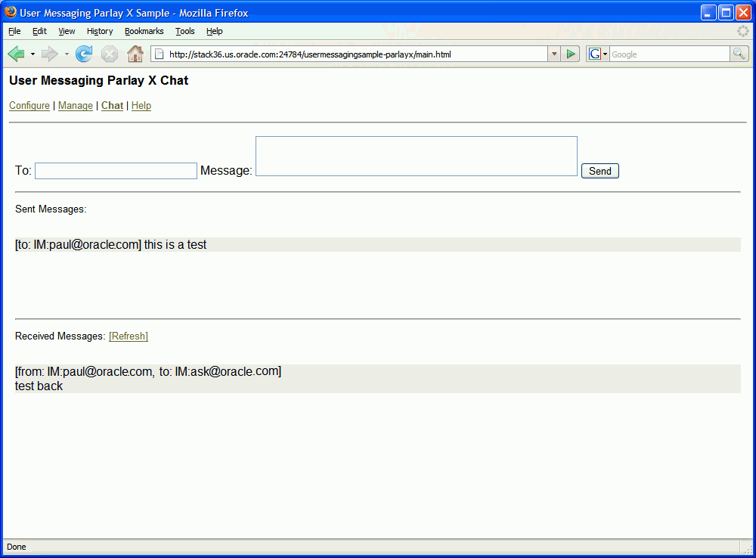The width and height of the screenshot is (756, 558).
Task: Minimize the Firefox window
Action: tap(708, 13)
